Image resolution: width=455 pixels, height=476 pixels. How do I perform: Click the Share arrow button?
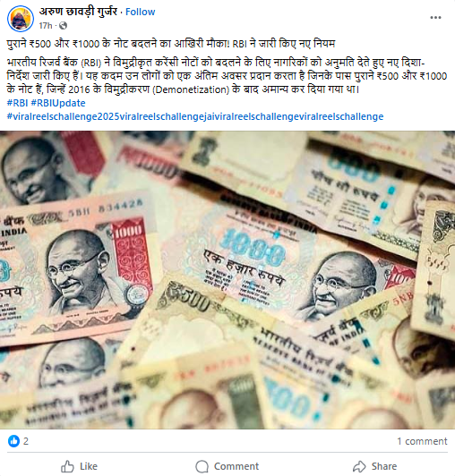click(374, 466)
